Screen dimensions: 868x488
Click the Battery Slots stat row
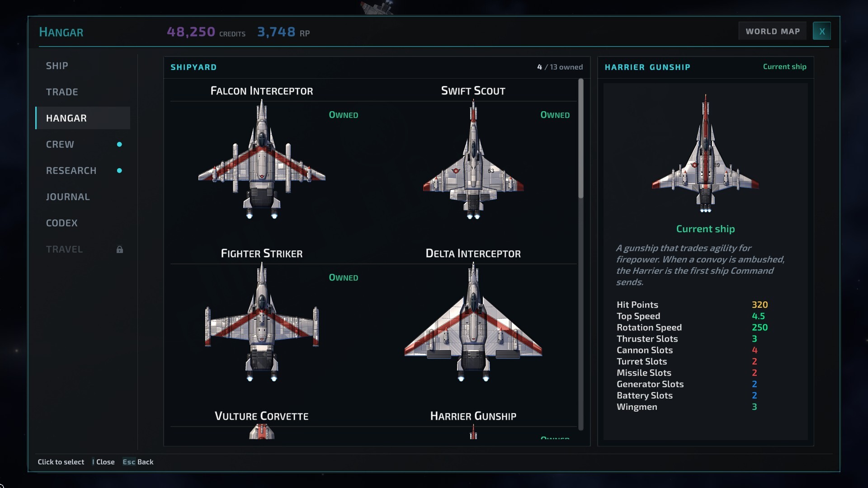(x=692, y=395)
